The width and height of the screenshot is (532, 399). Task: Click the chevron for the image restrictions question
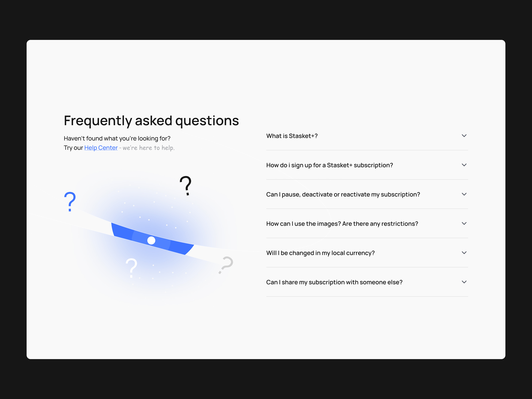click(464, 223)
